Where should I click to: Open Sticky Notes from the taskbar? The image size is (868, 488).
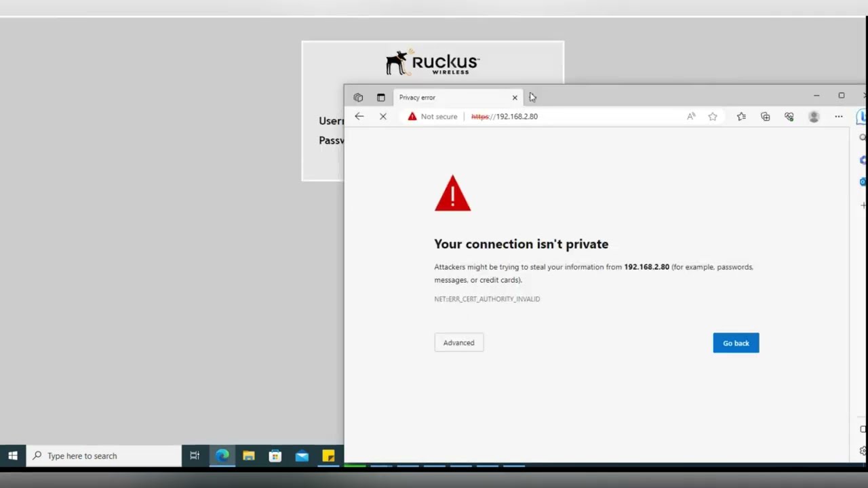tap(328, 456)
